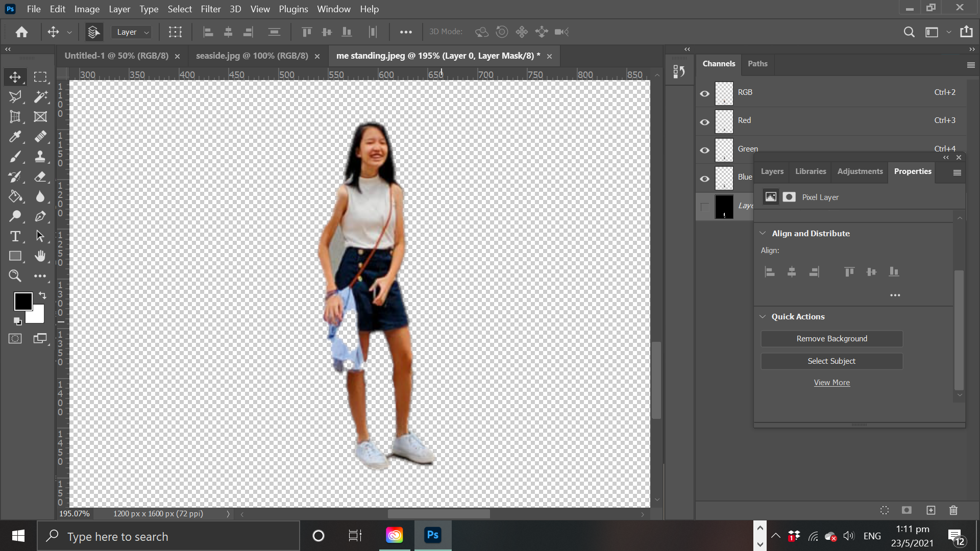This screenshot has width=980, height=551.
Task: Open the Filter menu
Action: coord(210,9)
